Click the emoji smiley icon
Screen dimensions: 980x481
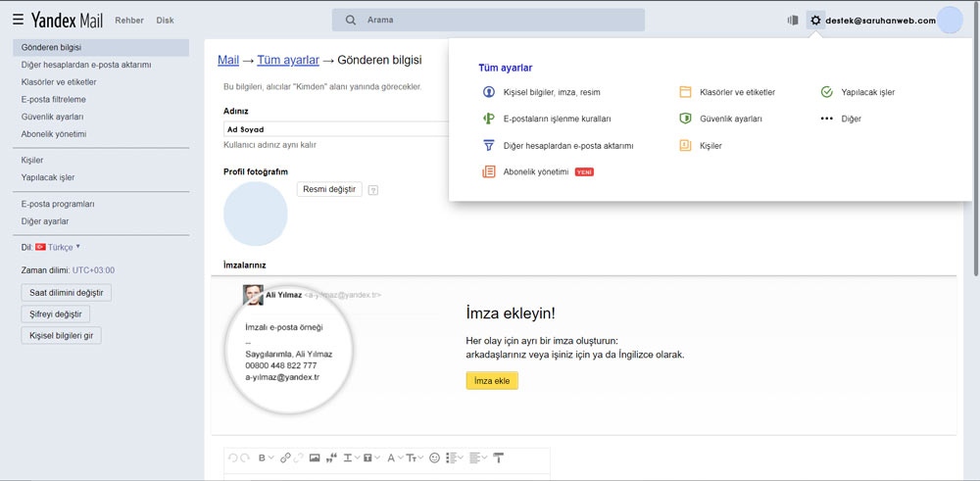[434, 457]
